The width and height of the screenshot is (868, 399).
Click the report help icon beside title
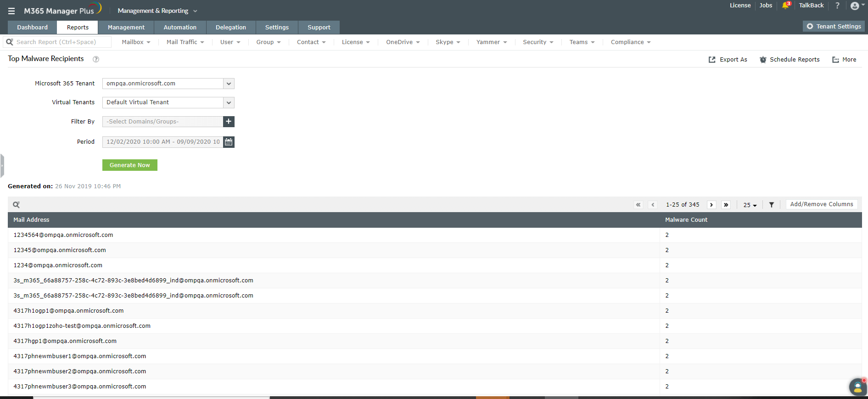tap(96, 59)
